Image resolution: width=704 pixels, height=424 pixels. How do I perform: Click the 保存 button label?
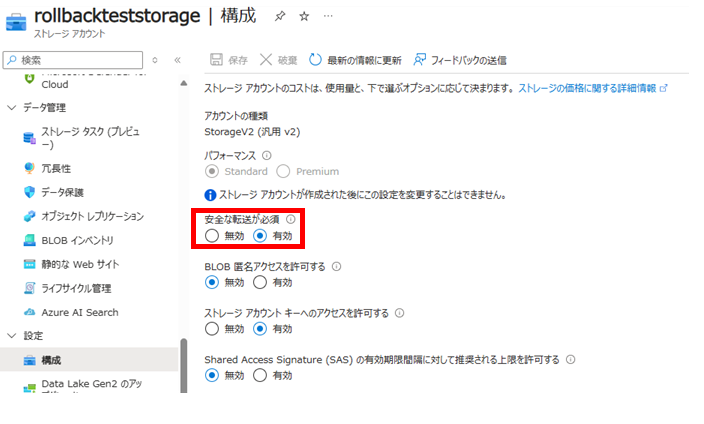point(238,60)
